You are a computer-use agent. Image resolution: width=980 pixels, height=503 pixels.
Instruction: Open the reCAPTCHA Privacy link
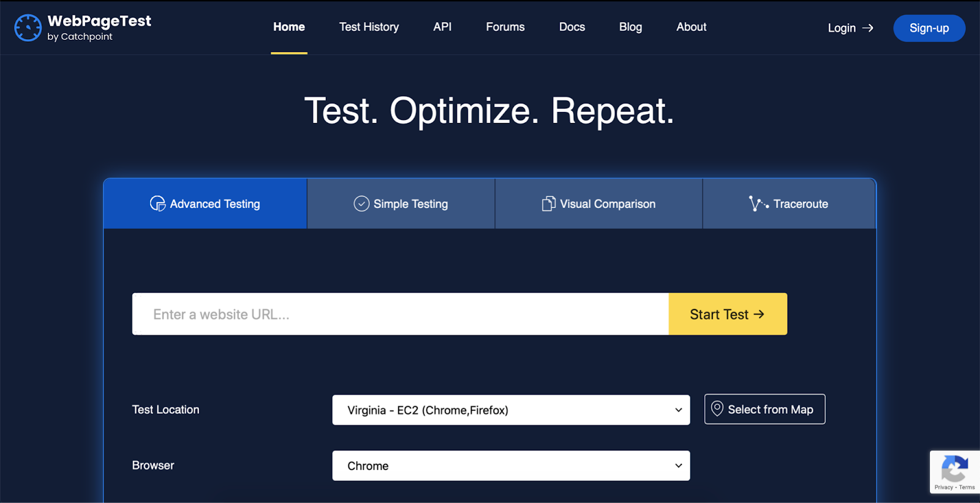[x=943, y=488]
